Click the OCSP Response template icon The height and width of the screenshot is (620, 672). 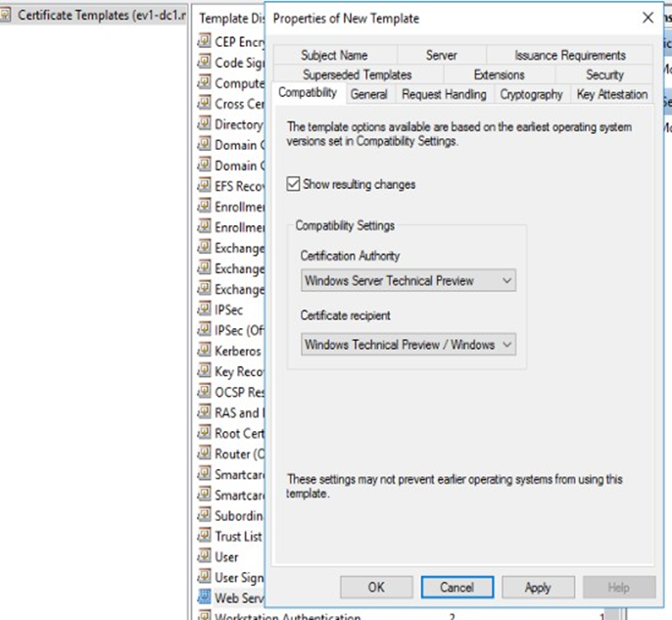[x=204, y=392]
